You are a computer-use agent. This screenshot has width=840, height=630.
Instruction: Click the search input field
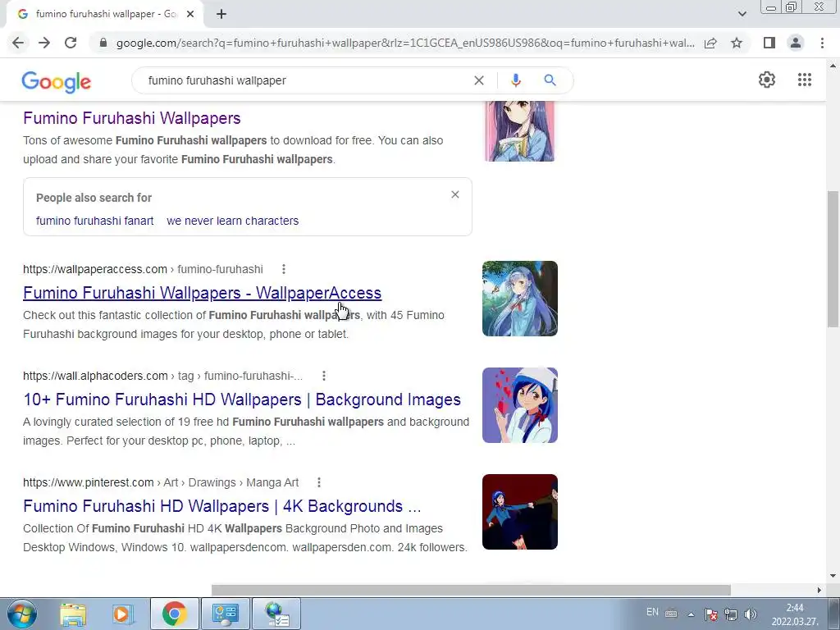click(x=305, y=80)
